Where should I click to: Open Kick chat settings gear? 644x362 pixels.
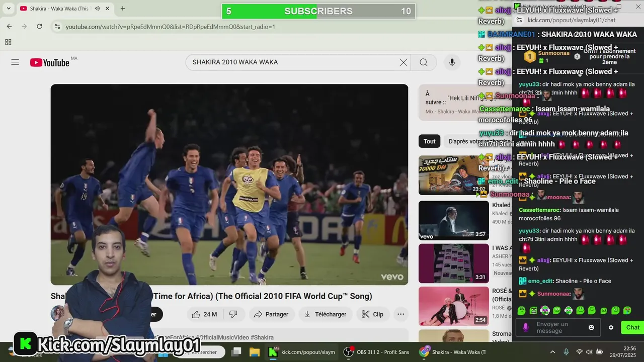coord(611,327)
